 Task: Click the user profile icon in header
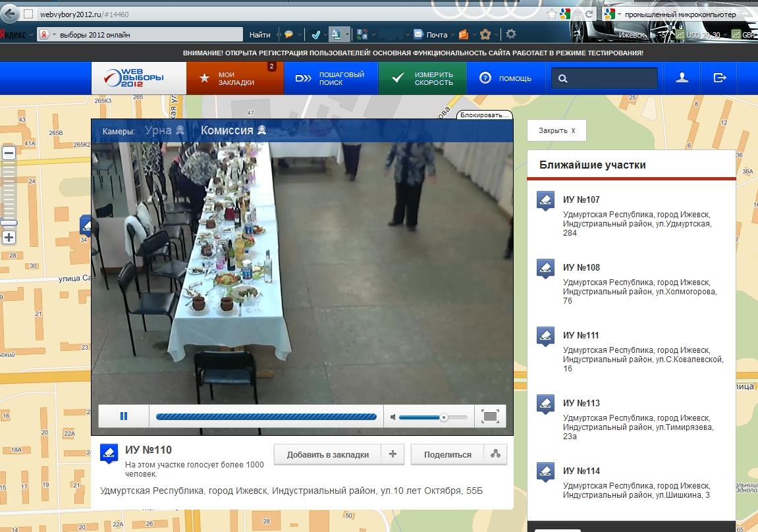682,78
